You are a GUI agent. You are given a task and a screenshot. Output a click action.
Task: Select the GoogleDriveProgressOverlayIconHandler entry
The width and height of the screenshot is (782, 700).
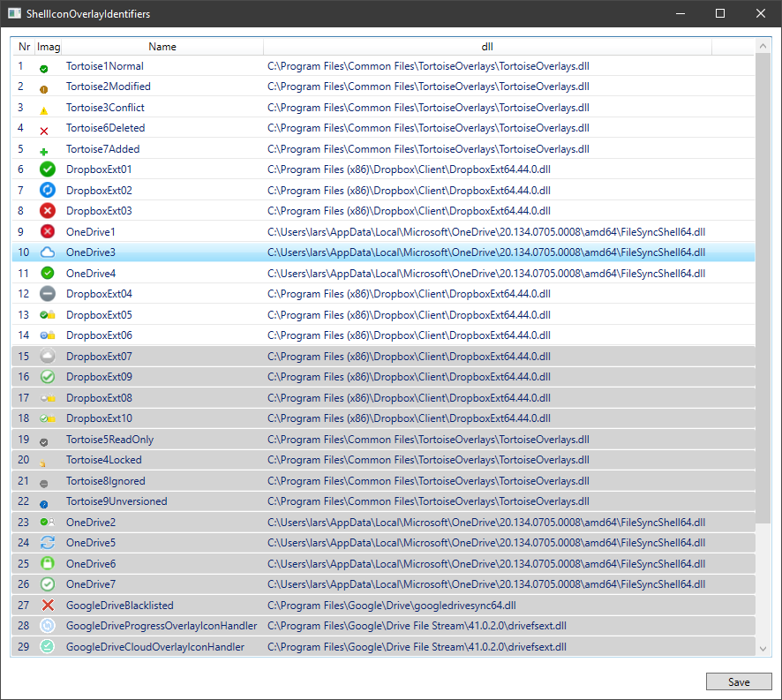click(162, 626)
